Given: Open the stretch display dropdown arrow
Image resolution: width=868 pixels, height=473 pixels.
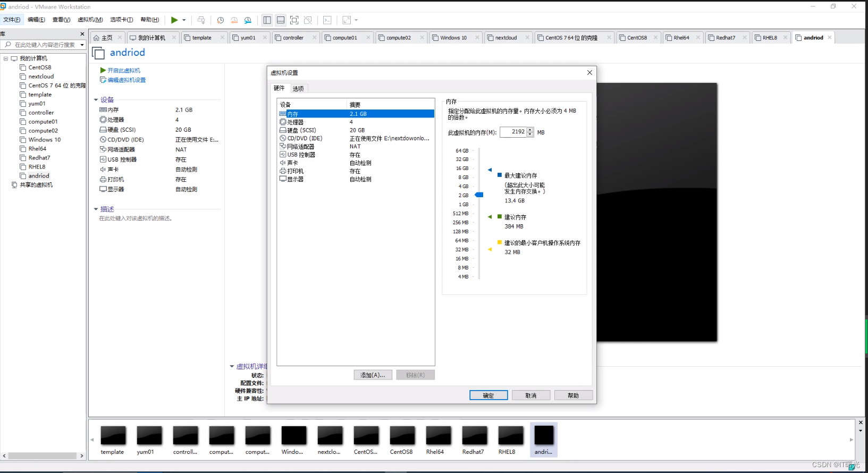Looking at the screenshot, I should tap(356, 20).
